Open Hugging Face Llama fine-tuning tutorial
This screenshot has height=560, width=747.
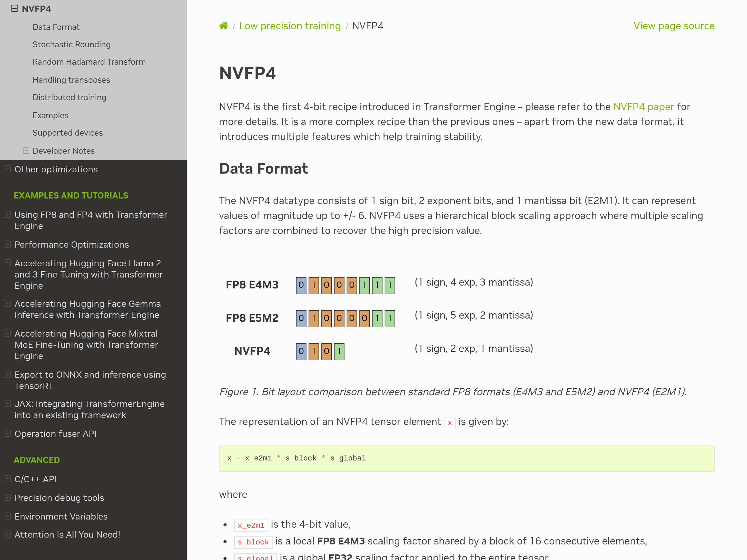[x=88, y=274]
